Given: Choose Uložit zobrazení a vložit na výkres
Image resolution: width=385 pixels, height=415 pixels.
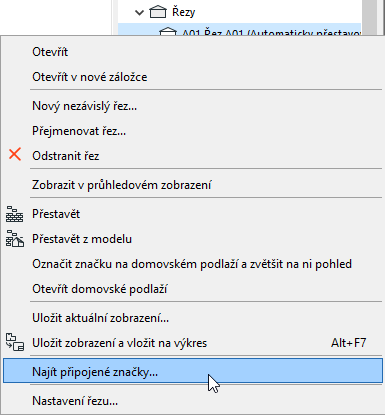Looking at the screenshot, I should [x=193, y=343].
